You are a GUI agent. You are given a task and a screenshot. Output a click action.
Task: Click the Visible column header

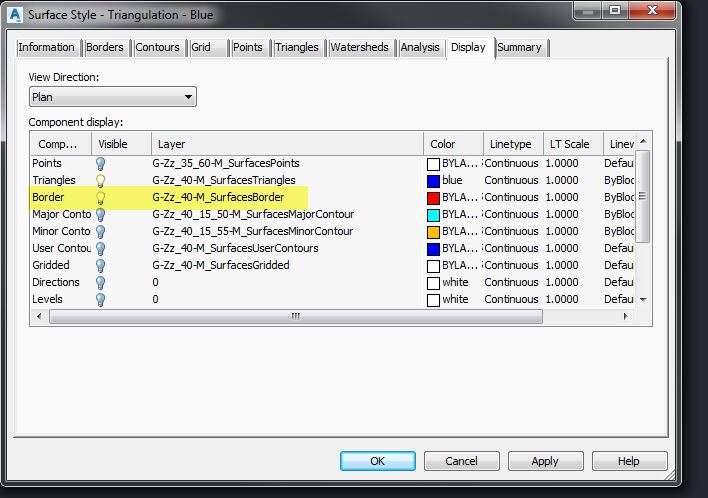pyautogui.click(x=121, y=144)
